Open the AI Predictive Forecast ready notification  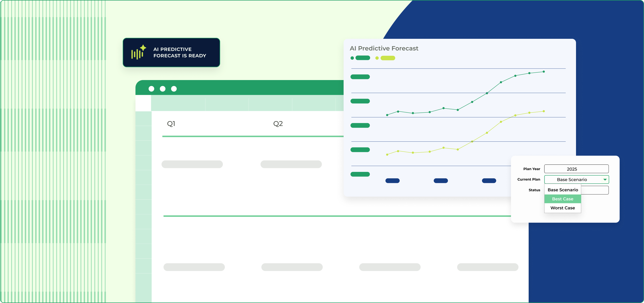(x=171, y=53)
